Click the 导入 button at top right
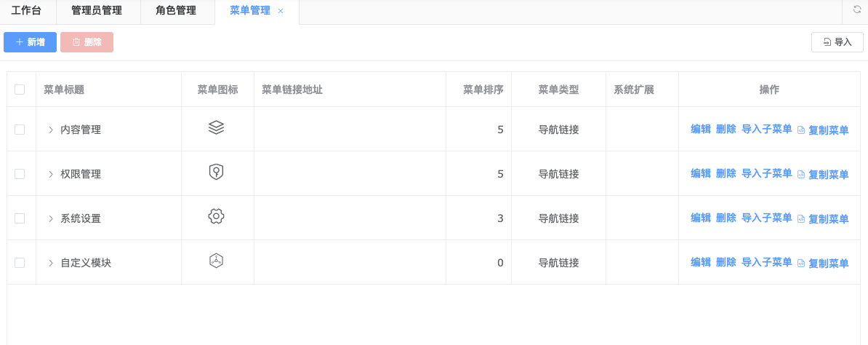Screen dimensions: 868x345 837,42
